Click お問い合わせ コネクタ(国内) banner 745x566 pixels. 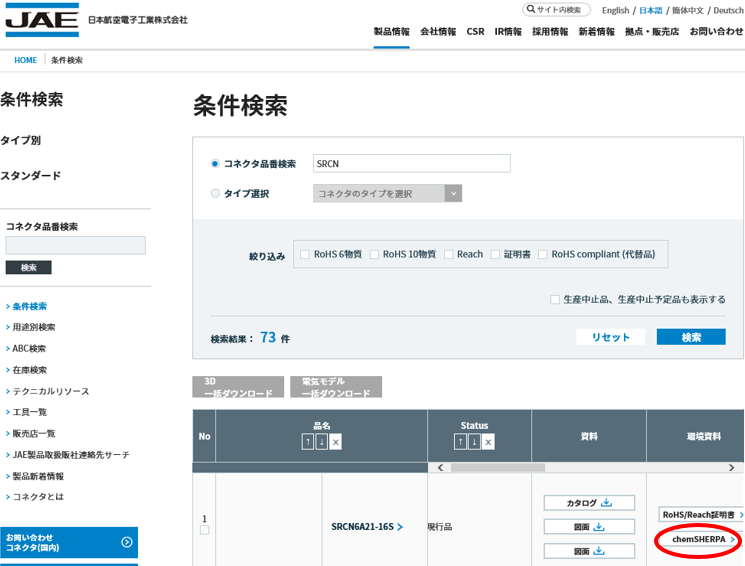click(69, 542)
